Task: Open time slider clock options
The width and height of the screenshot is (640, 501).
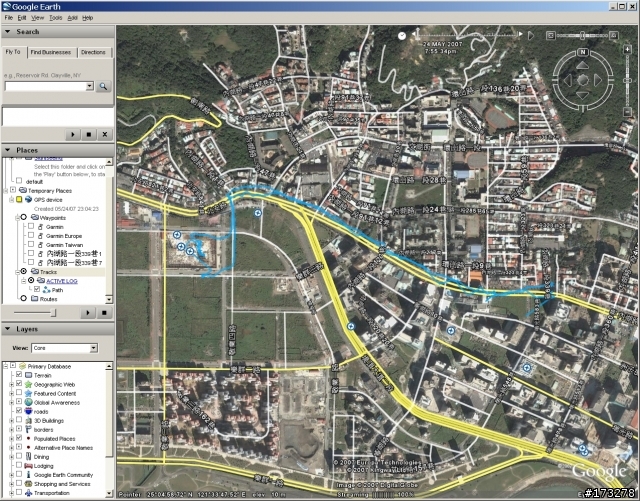Action: point(402,36)
